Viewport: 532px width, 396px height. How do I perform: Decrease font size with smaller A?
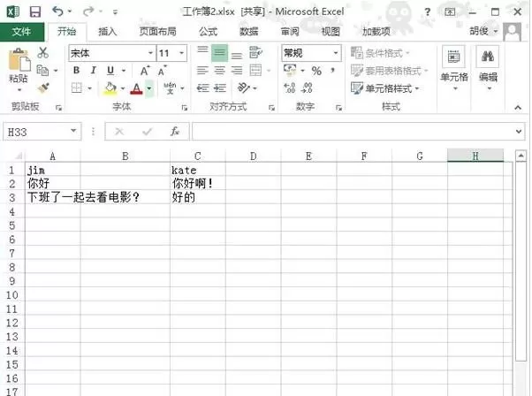coord(162,71)
